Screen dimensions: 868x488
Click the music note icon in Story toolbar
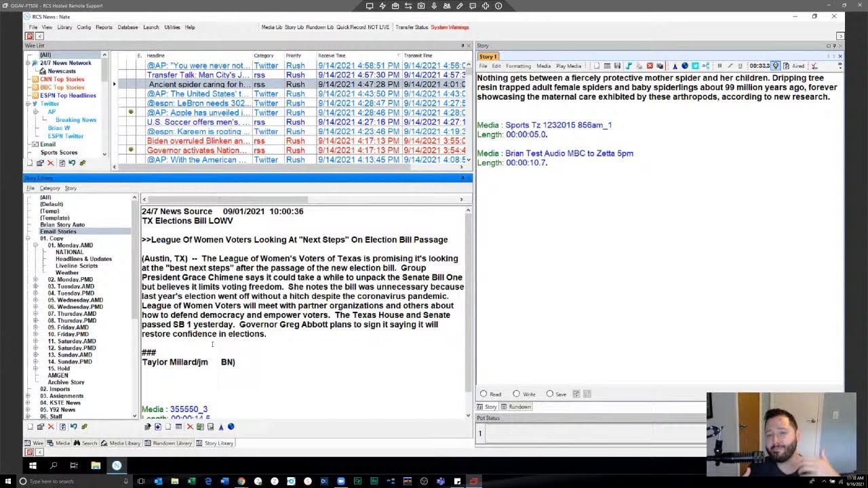point(629,66)
